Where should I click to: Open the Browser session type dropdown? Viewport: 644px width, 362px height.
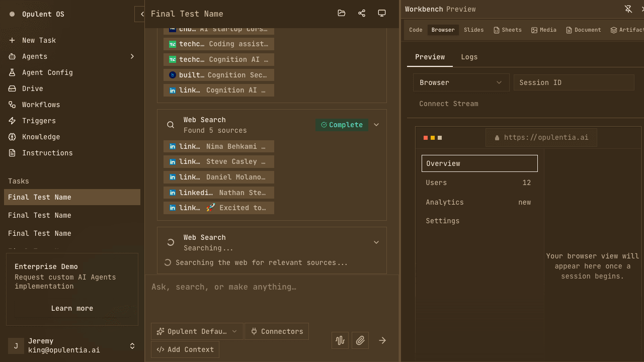(461, 82)
